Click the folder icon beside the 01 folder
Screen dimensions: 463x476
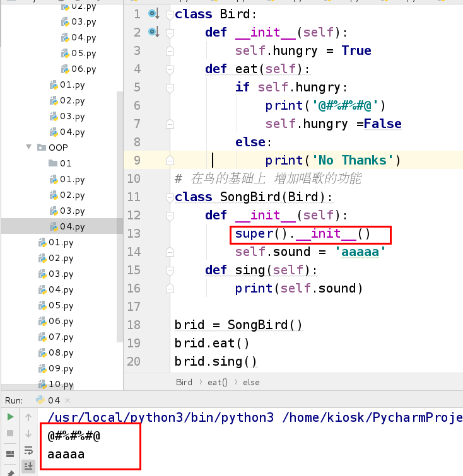53,163
